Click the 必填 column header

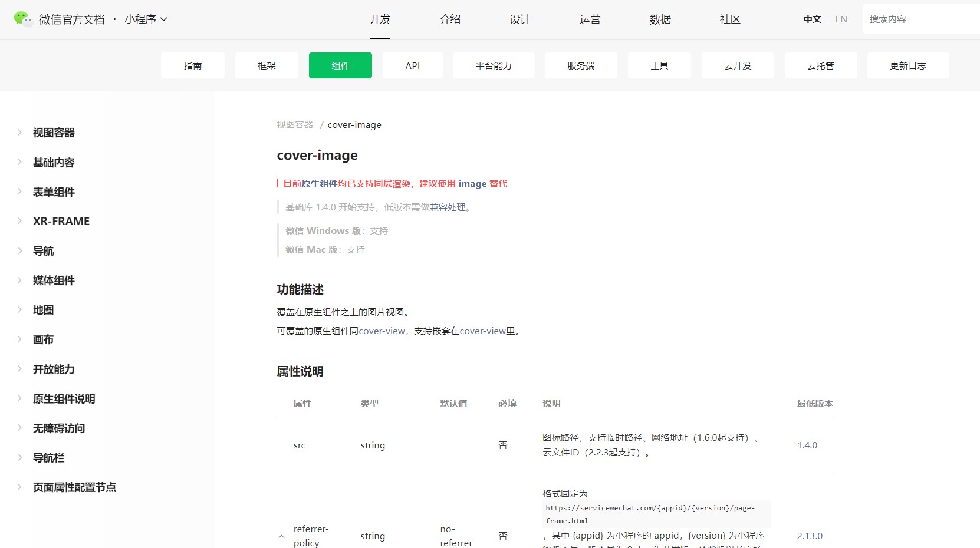[x=507, y=404]
